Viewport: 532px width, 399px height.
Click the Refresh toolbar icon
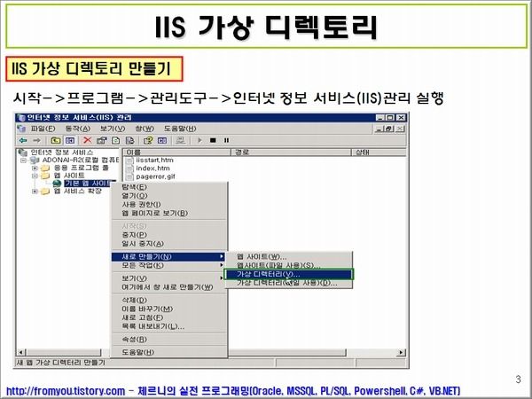tap(115, 140)
